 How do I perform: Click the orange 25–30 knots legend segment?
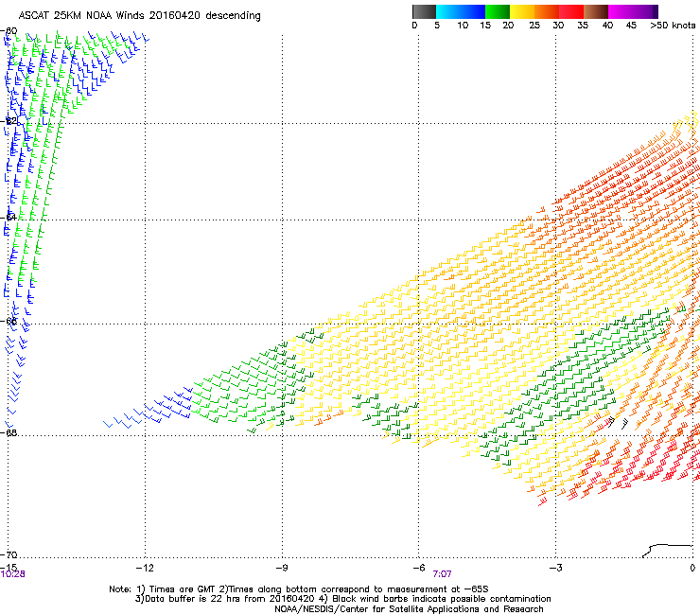pos(547,11)
